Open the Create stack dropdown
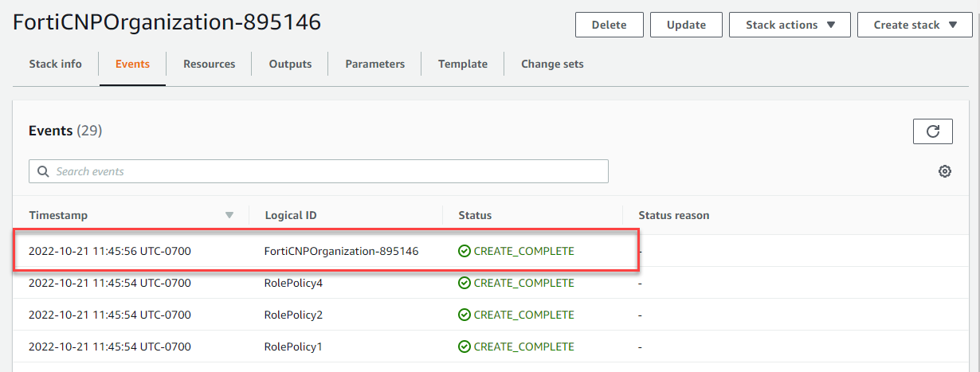Screen dimensions: 980x372 tap(915, 25)
